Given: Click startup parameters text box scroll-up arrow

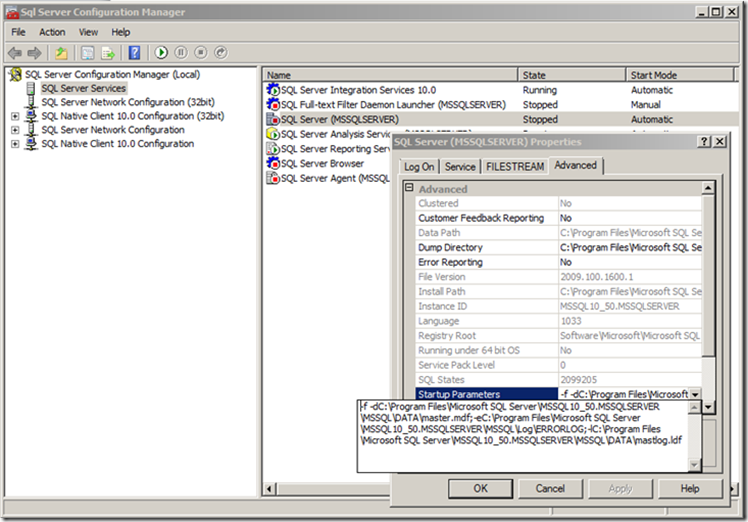Looking at the screenshot, I should click(x=695, y=407).
